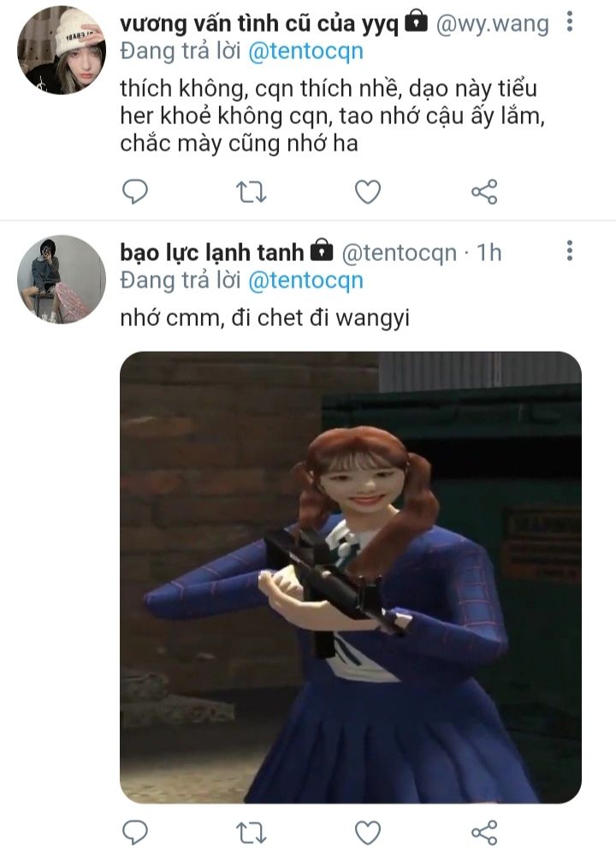Screen dimensions: 616x854
Task: Reply to the tentocqn image tweet
Action: coord(134,833)
